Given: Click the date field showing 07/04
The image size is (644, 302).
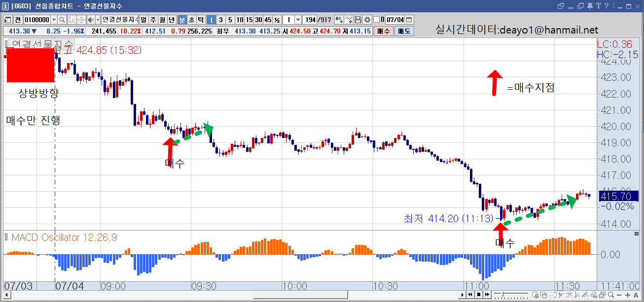Looking at the screenshot, I should pos(395,20).
